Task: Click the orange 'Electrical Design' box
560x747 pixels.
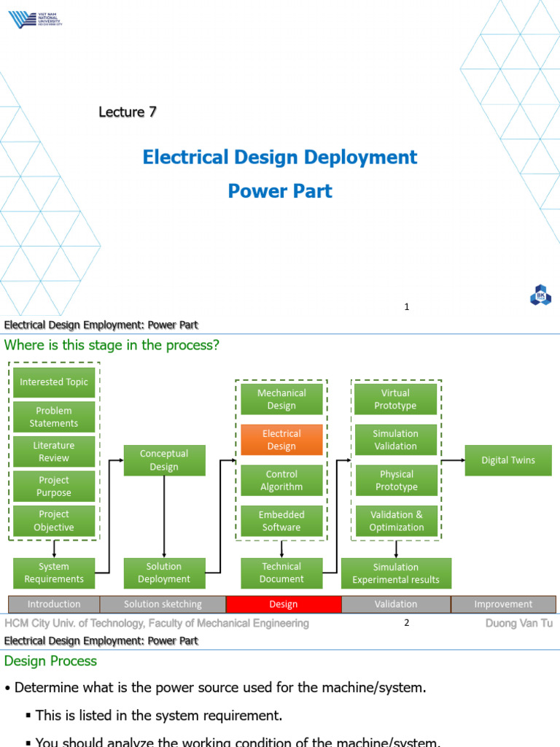Action: pos(281,440)
